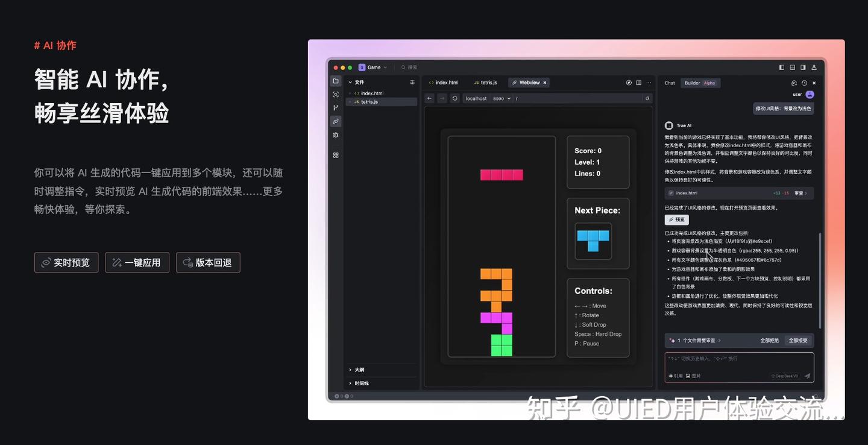Select the source control icon in the left sidebar
Image resolution: width=868 pixels, height=445 pixels.
(x=335, y=108)
